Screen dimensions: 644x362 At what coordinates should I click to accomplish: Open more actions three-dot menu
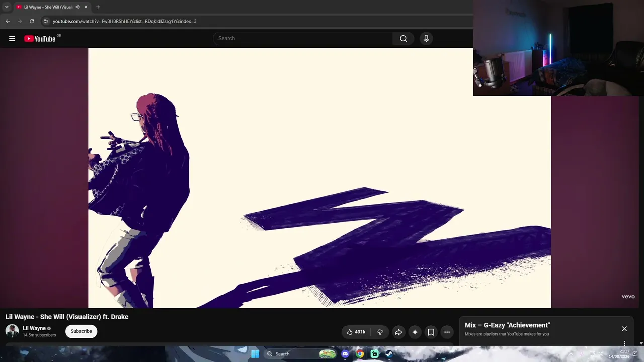coord(447,332)
